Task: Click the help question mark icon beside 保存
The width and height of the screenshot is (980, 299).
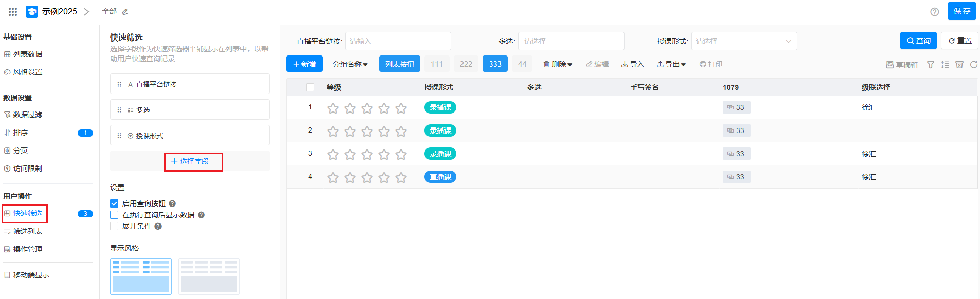Action: 935,12
